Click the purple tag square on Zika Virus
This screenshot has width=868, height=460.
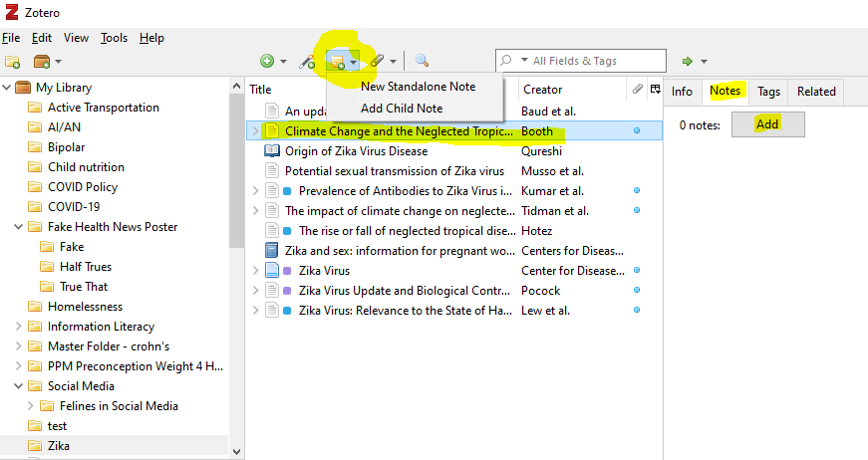pos(287,271)
